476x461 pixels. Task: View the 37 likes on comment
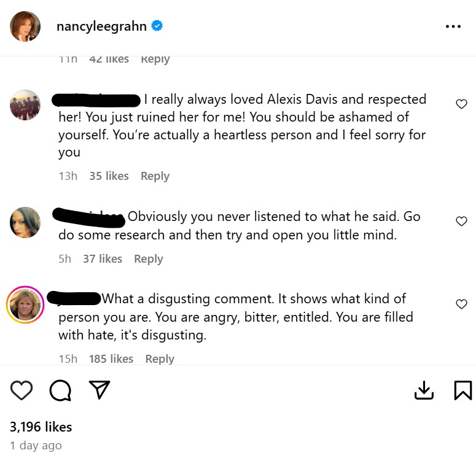[103, 258]
